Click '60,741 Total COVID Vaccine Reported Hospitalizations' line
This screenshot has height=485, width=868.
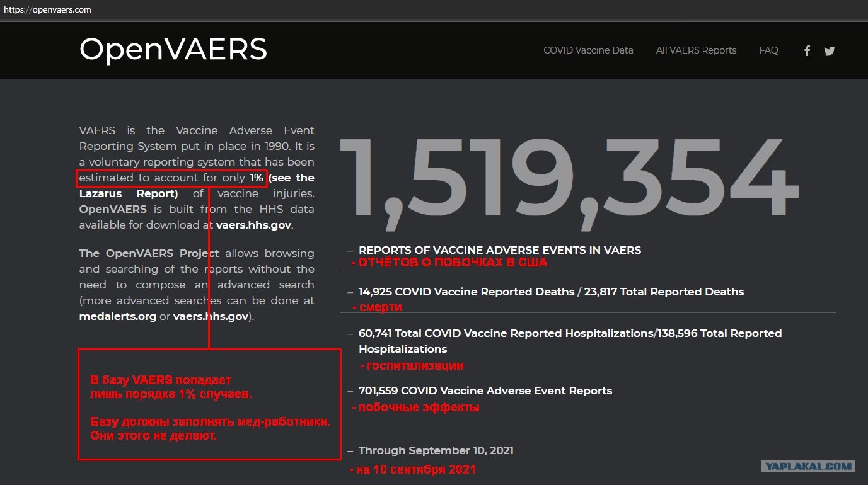point(570,341)
